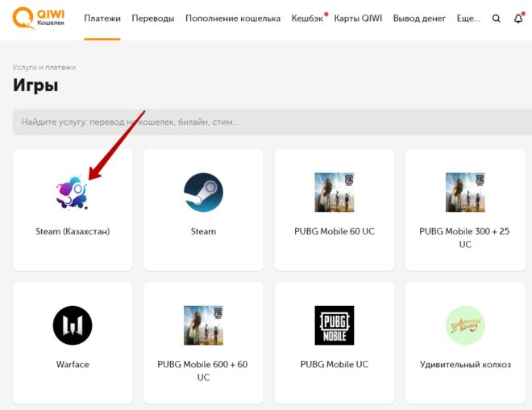Open the search magnifier icon
Viewport: 532px width, 410px height.
496,19
